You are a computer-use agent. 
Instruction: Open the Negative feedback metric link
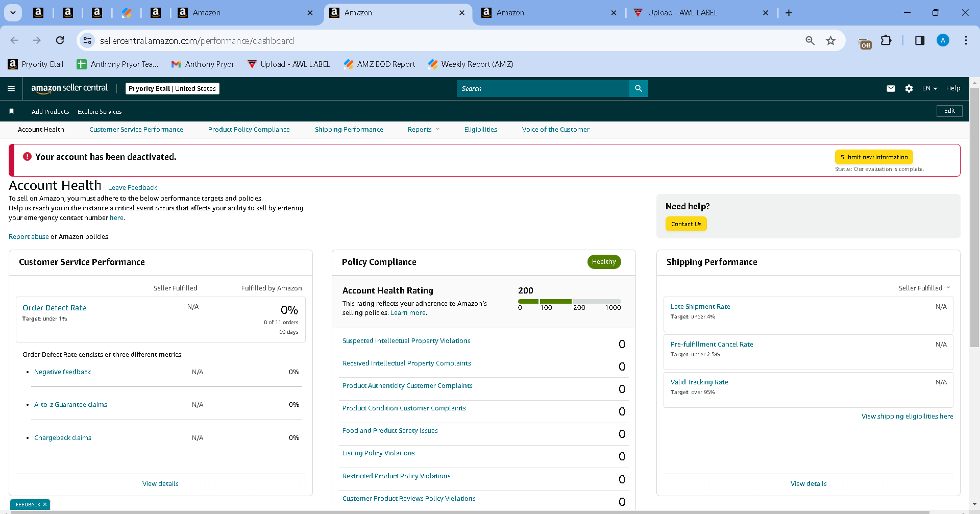click(62, 372)
